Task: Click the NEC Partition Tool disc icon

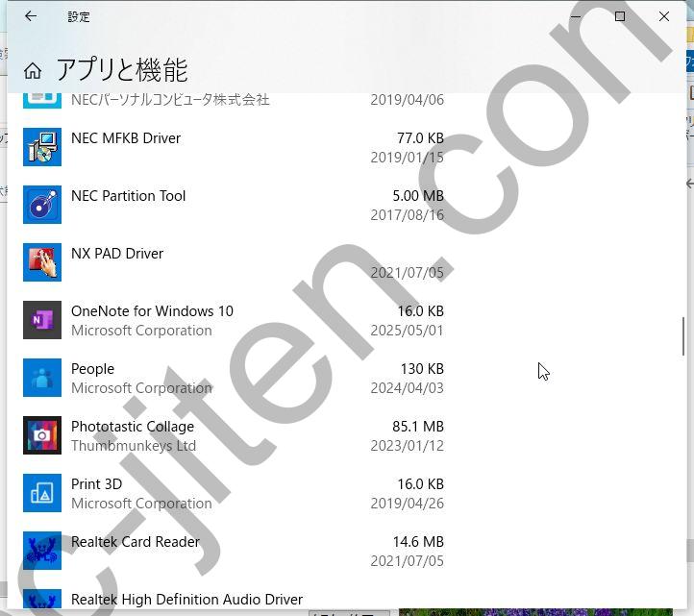Action: (42, 205)
